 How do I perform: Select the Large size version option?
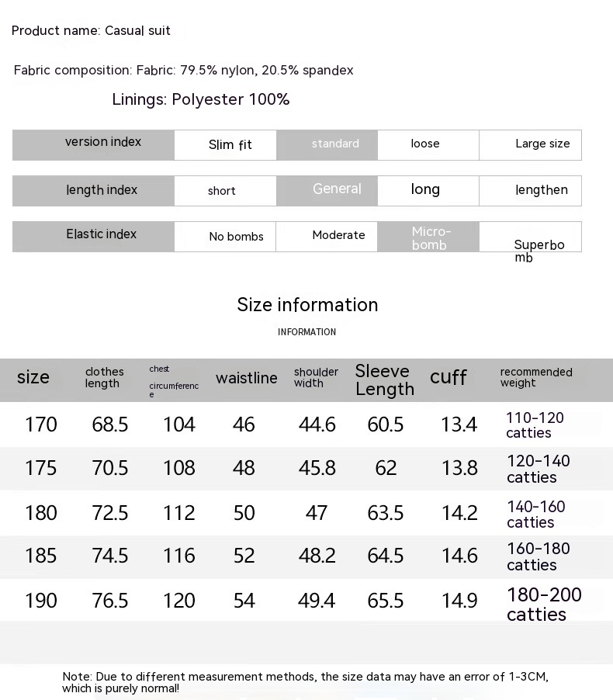tap(542, 144)
